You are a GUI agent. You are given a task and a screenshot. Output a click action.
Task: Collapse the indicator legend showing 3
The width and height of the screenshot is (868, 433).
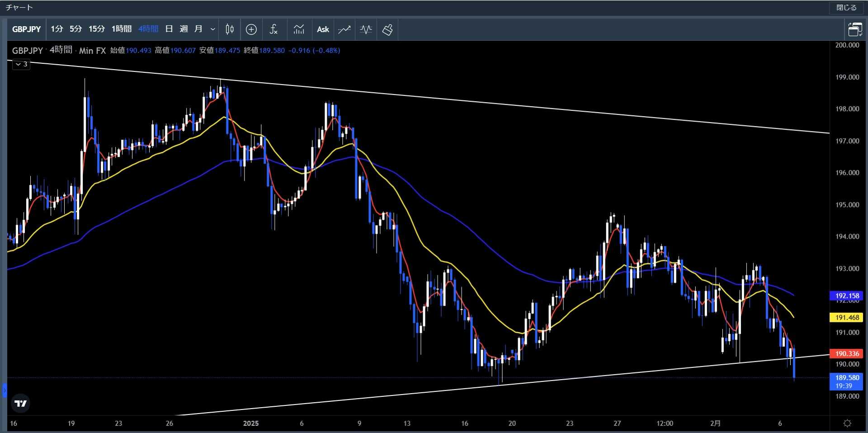click(21, 64)
